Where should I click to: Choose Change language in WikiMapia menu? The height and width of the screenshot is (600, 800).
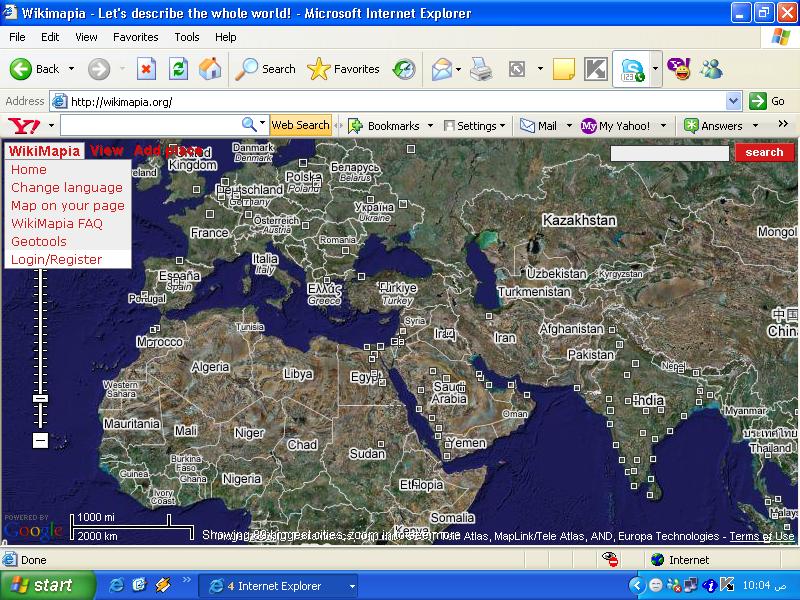(68, 188)
